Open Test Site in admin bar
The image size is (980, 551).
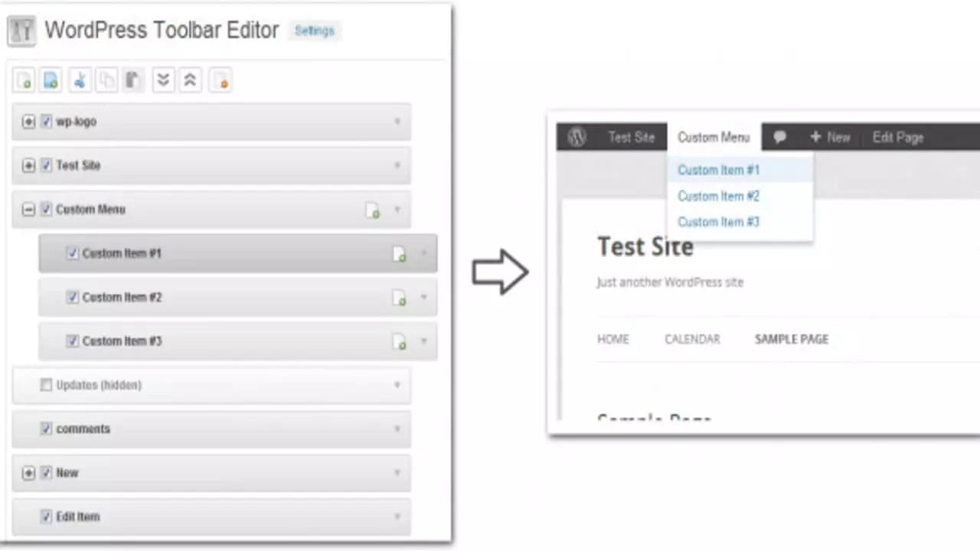632,138
